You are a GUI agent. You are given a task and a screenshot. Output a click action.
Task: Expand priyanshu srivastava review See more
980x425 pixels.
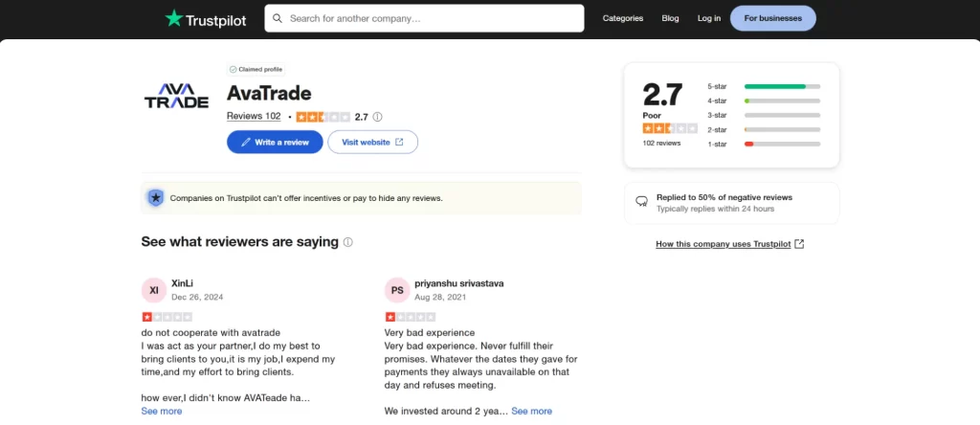coord(531,412)
